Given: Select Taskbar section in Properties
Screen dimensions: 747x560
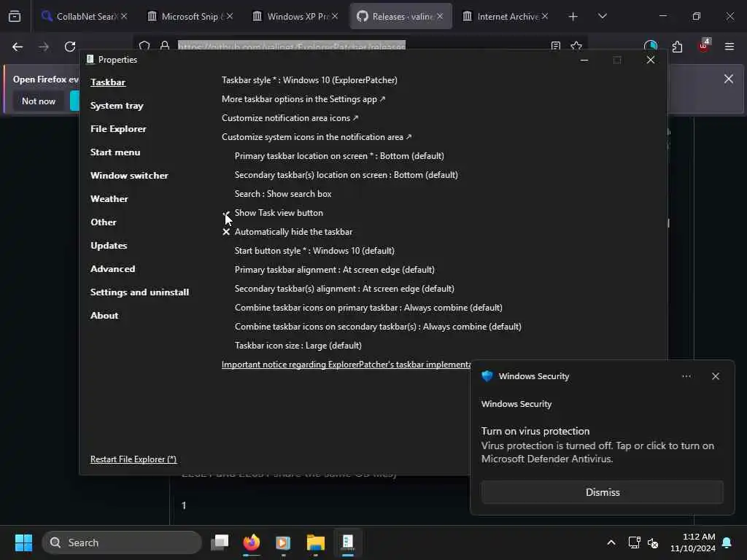Looking at the screenshot, I should click(108, 82).
